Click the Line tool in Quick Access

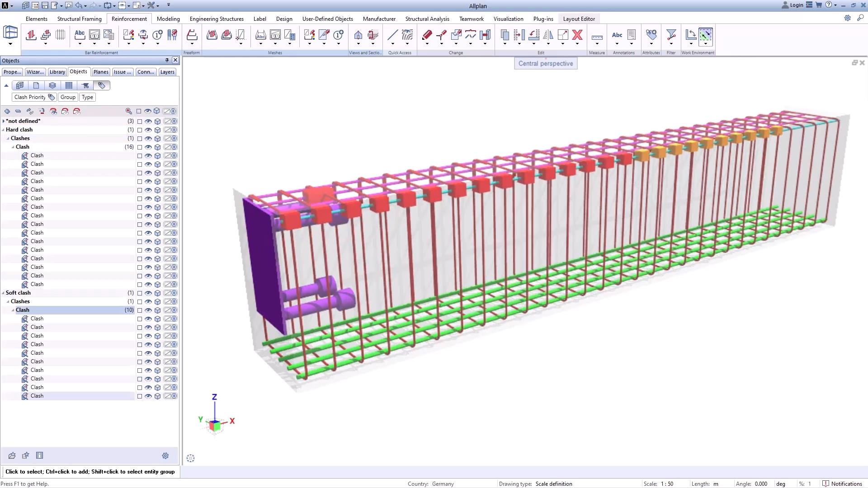coord(392,35)
